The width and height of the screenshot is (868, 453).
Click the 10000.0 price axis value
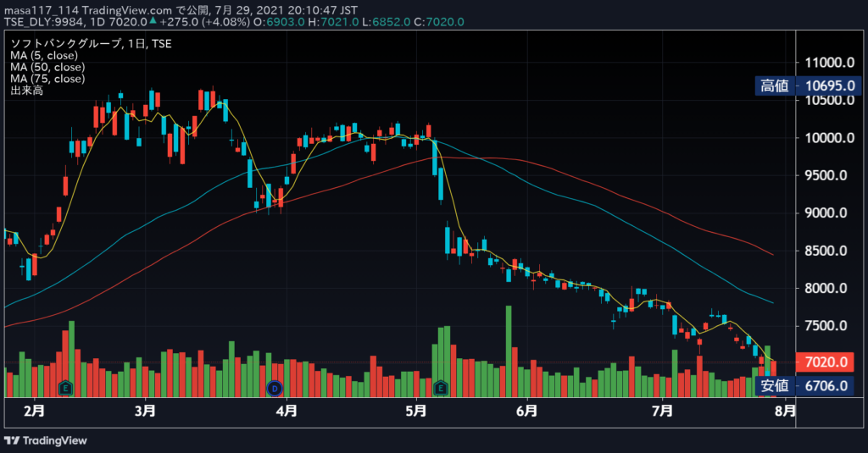(x=830, y=138)
